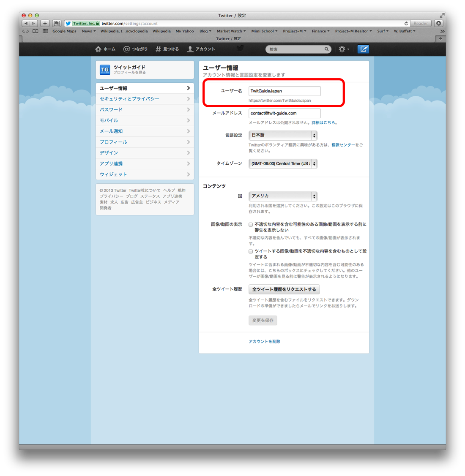Open アプリ連携 settings in sidebar
The width and height of the screenshot is (465, 476).
[145, 163]
